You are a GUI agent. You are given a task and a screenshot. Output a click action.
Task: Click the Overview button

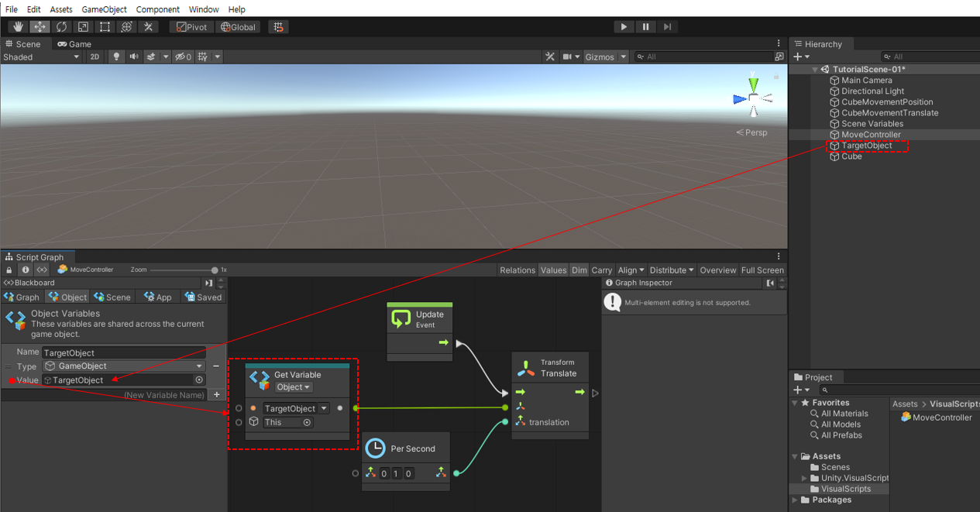click(x=718, y=270)
